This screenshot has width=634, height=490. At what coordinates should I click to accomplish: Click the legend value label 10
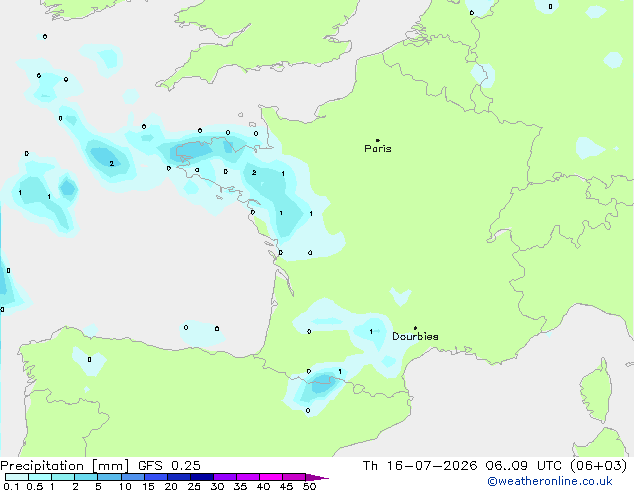(125, 486)
